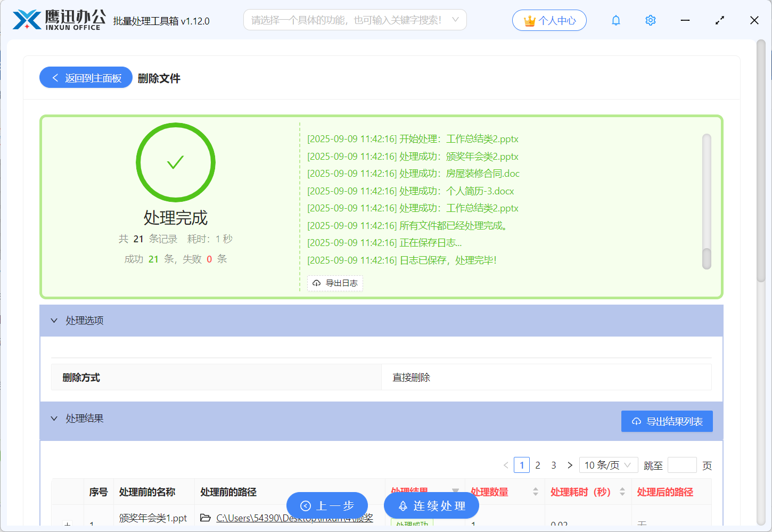Go to next page with right arrow
Viewport: 772px width, 532px height.
tap(570, 465)
